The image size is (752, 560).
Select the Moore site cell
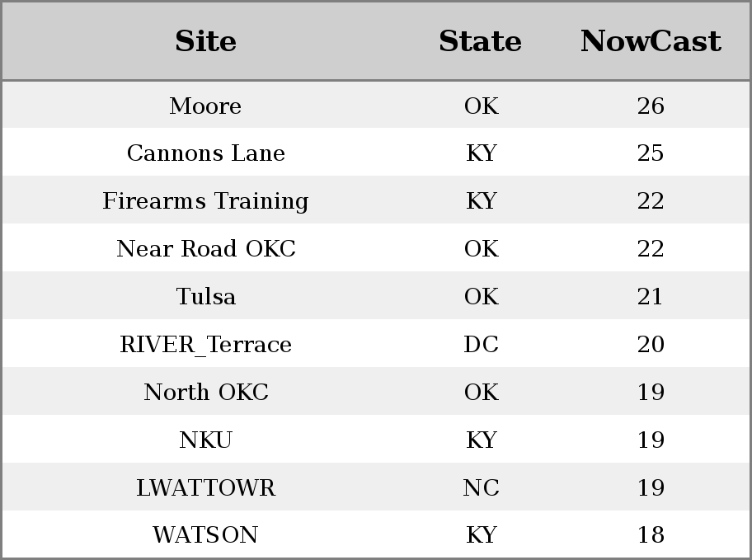click(205, 106)
